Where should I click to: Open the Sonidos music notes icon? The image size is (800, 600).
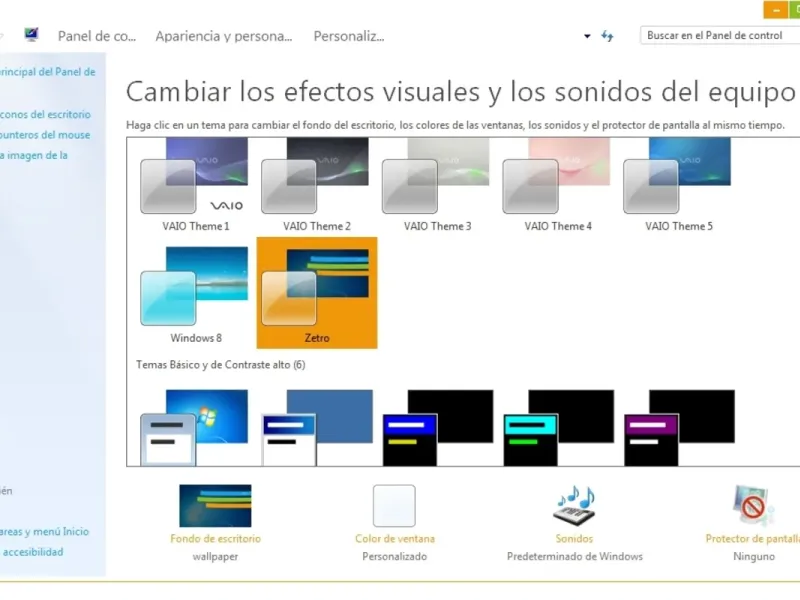click(x=574, y=505)
